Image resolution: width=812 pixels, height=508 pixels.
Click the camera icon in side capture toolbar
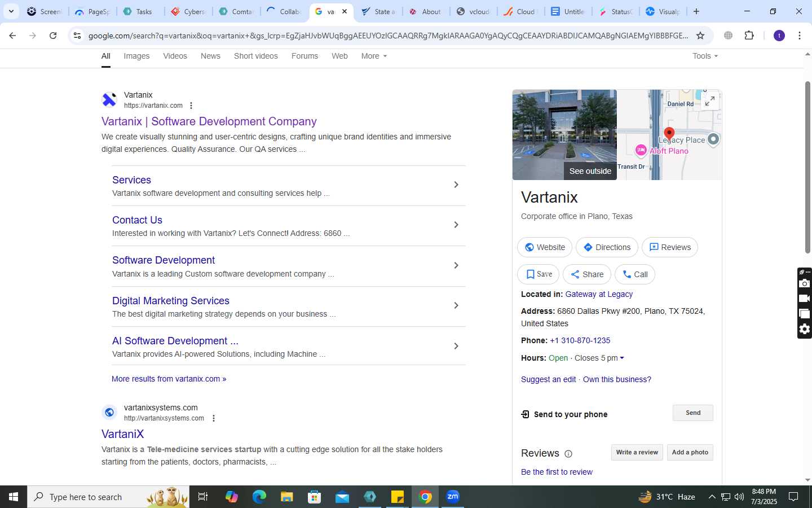coord(805,283)
